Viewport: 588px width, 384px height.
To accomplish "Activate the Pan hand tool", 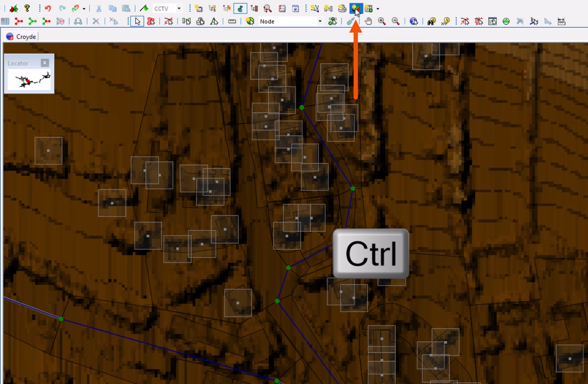I will tap(368, 21).
